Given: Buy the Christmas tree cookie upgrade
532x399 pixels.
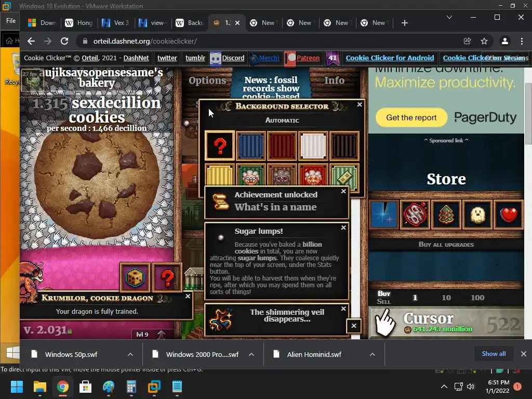Looking at the screenshot, I should [446, 215].
